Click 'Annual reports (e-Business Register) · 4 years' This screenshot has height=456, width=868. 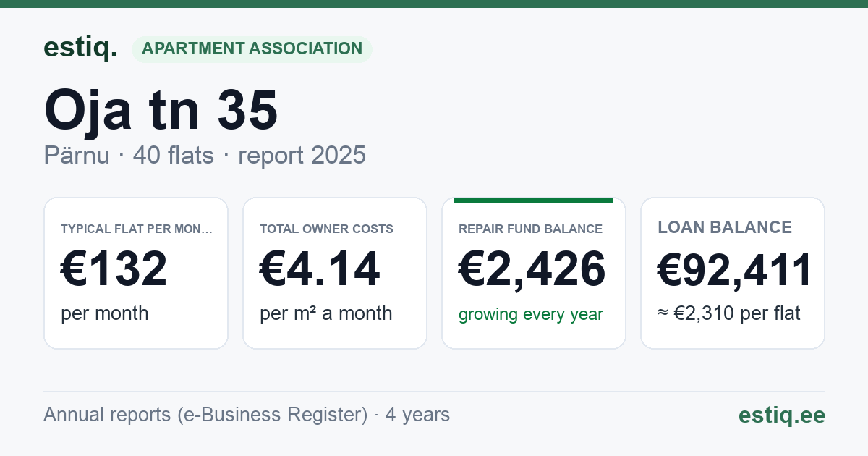(x=247, y=415)
